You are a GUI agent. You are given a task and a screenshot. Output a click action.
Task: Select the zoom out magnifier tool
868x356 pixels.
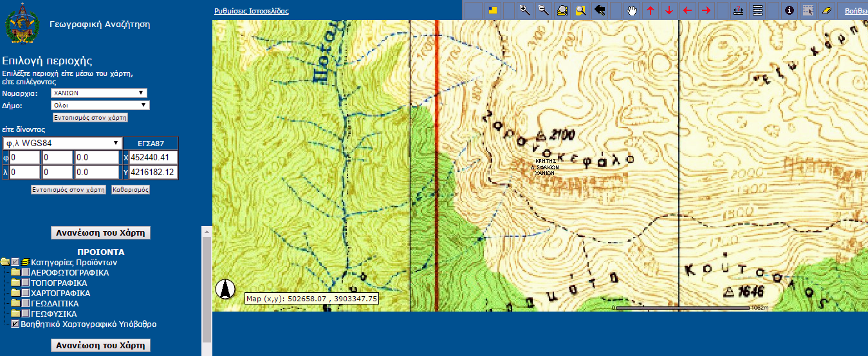point(543,10)
